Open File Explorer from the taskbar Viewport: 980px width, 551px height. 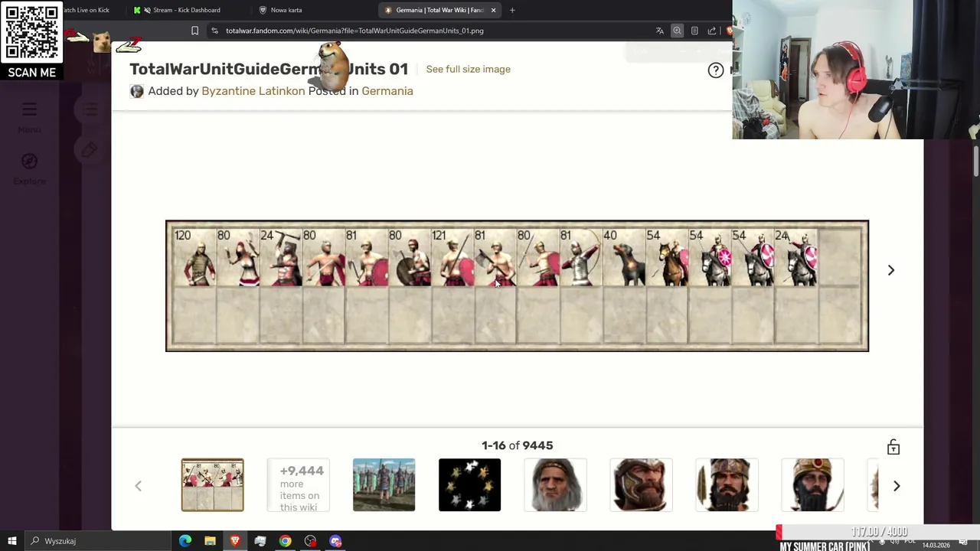click(210, 541)
